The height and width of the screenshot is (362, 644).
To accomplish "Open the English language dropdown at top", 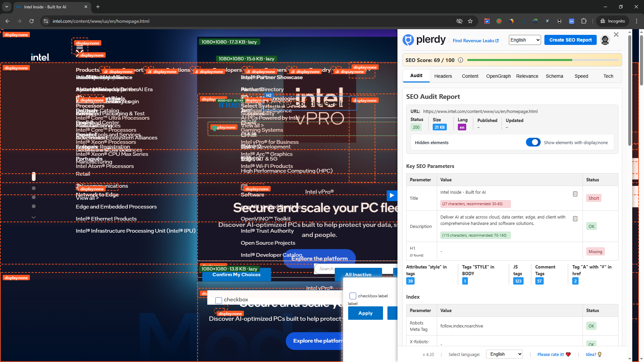I will pos(525,40).
